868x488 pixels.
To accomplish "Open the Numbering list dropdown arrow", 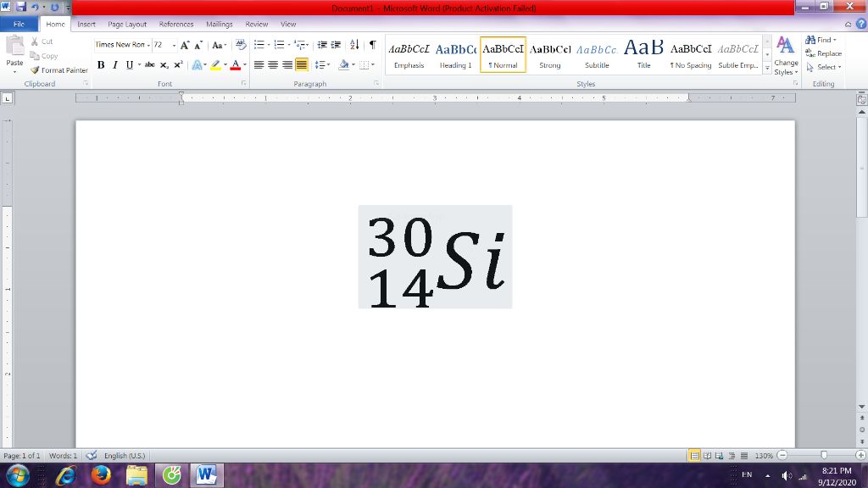I will [x=289, y=45].
